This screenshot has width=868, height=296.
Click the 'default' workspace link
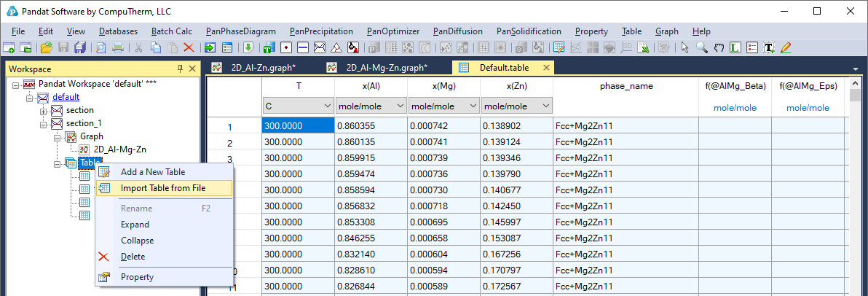(x=66, y=97)
